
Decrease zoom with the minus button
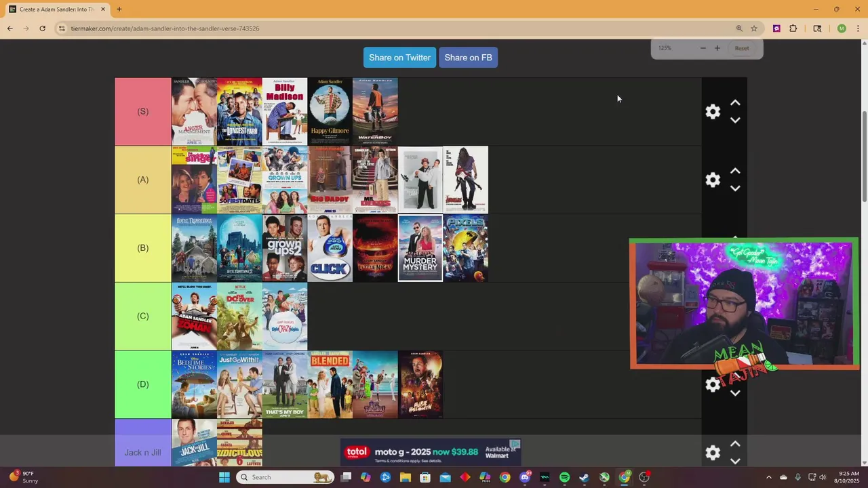pyautogui.click(x=703, y=48)
